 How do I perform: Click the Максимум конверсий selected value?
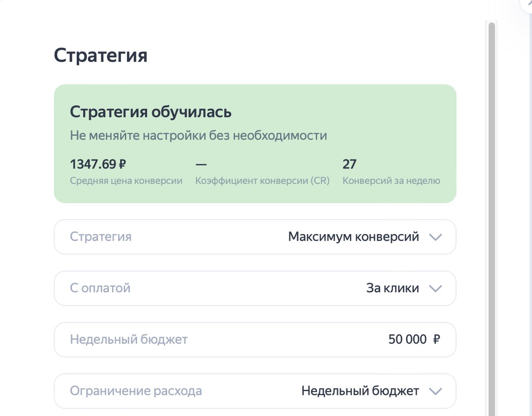(x=353, y=237)
